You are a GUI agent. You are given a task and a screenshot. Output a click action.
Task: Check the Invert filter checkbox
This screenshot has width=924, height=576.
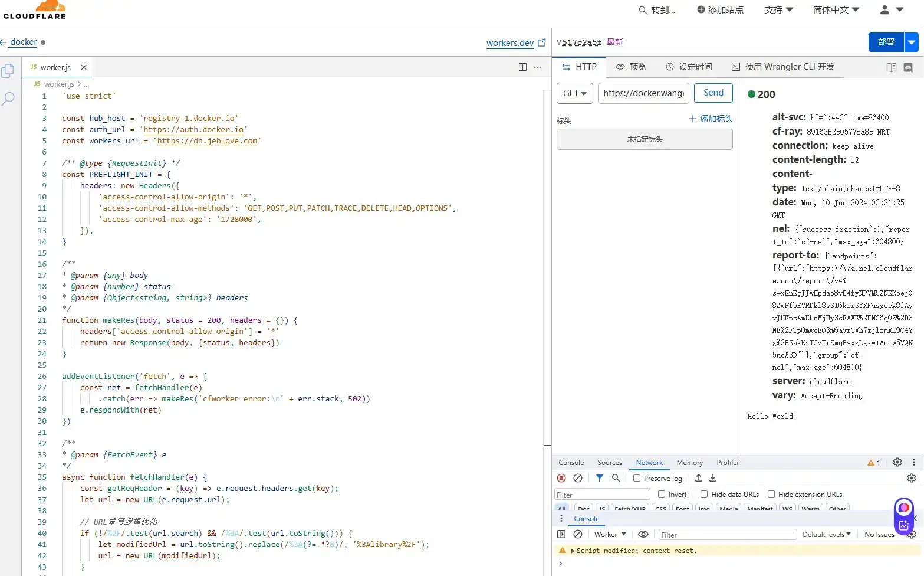662,494
